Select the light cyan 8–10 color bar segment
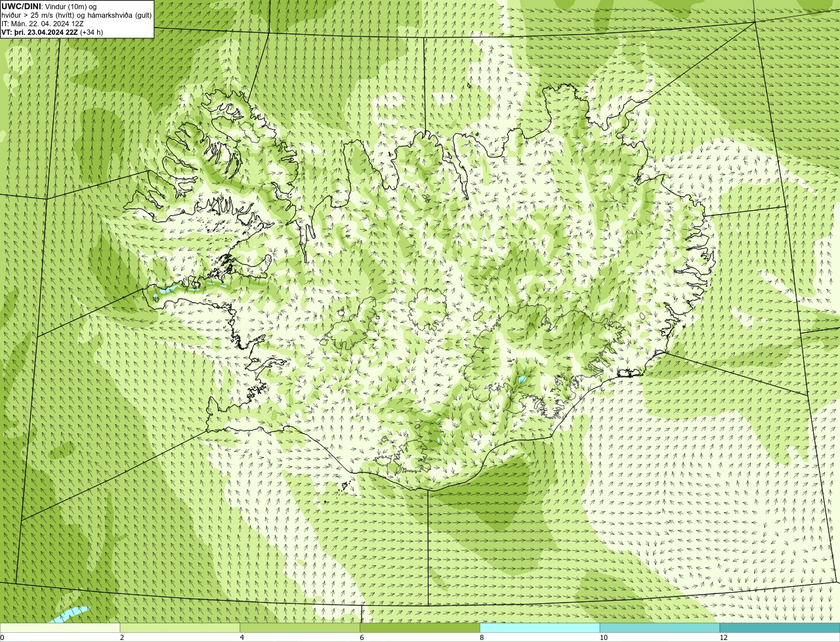Image resolution: width=840 pixels, height=642 pixels. pyautogui.click(x=540, y=628)
